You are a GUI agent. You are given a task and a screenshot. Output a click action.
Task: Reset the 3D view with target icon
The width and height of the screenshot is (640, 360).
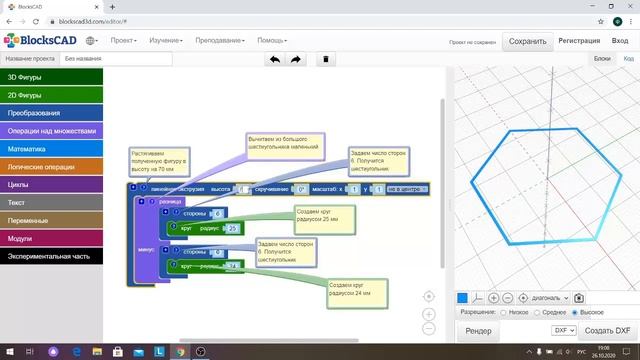click(x=523, y=298)
